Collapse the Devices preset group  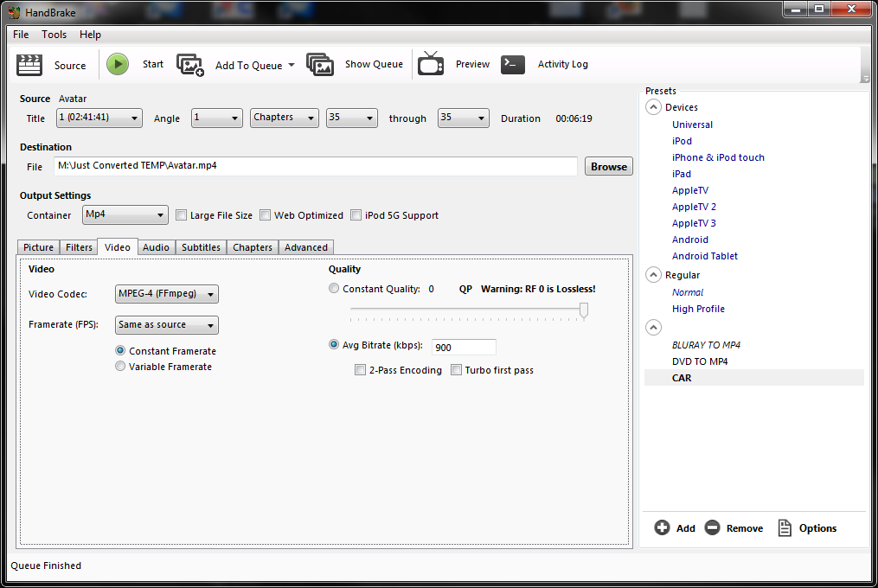point(653,107)
